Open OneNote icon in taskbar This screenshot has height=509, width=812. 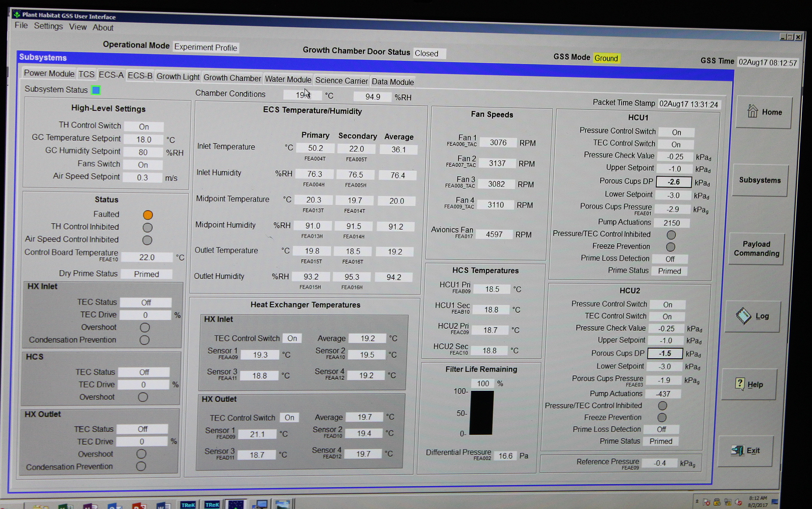(x=90, y=506)
